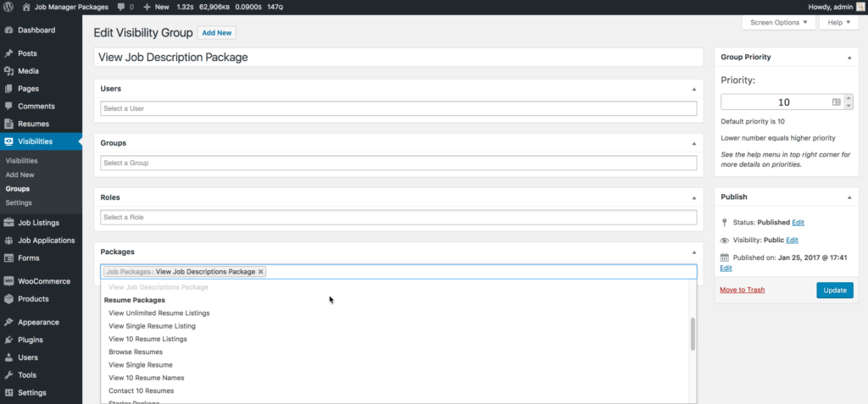Click the plus New icon in admin bar

[x=147, y=7]
